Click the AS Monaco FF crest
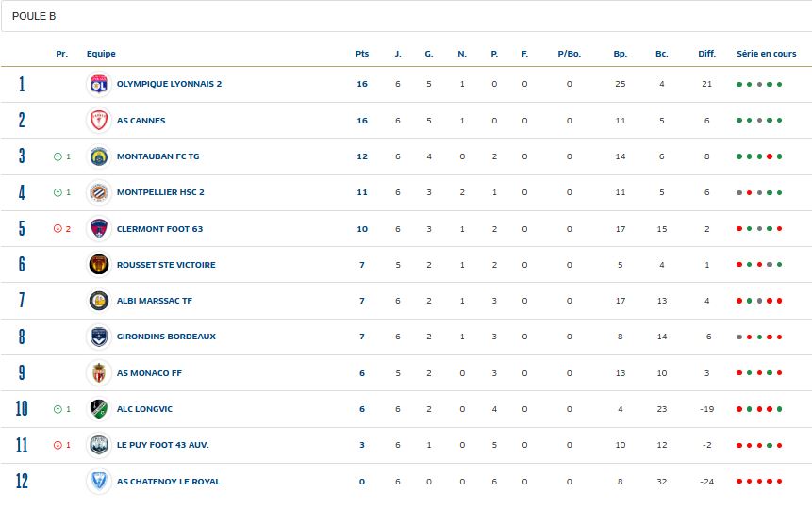The image size is (812, 509). click(x=99, y=373)
